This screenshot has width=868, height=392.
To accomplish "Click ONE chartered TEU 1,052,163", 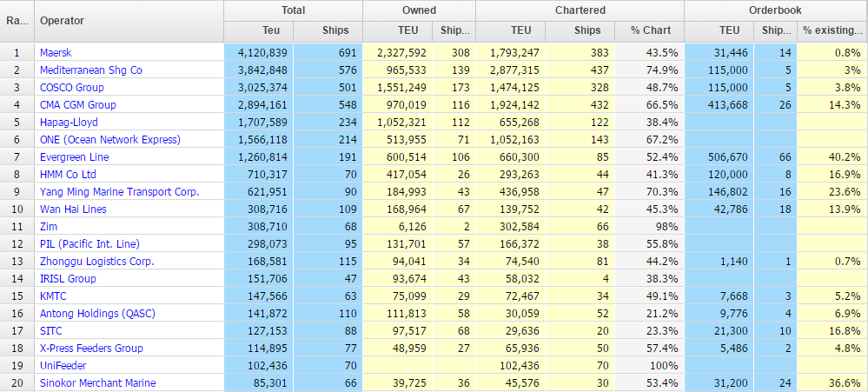I will [514, 140].
